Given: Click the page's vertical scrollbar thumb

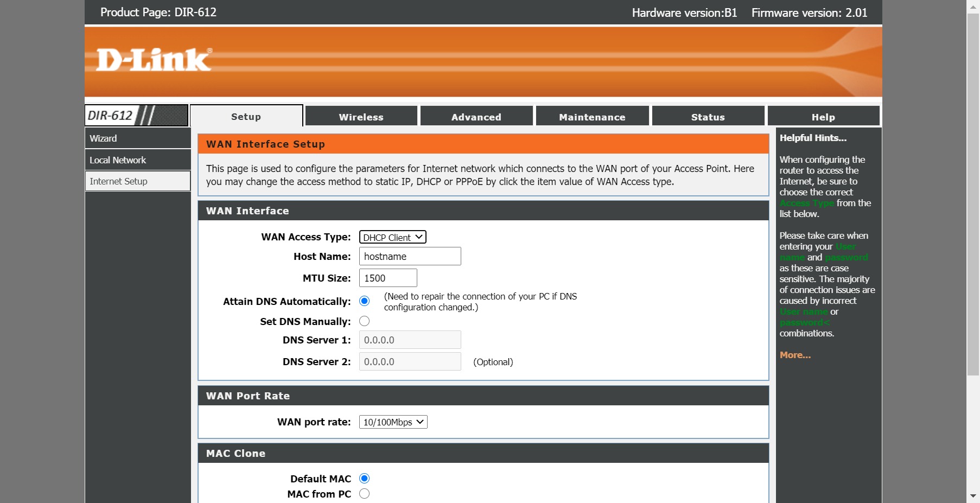Looking at the screenshot, I should point(973,194).
